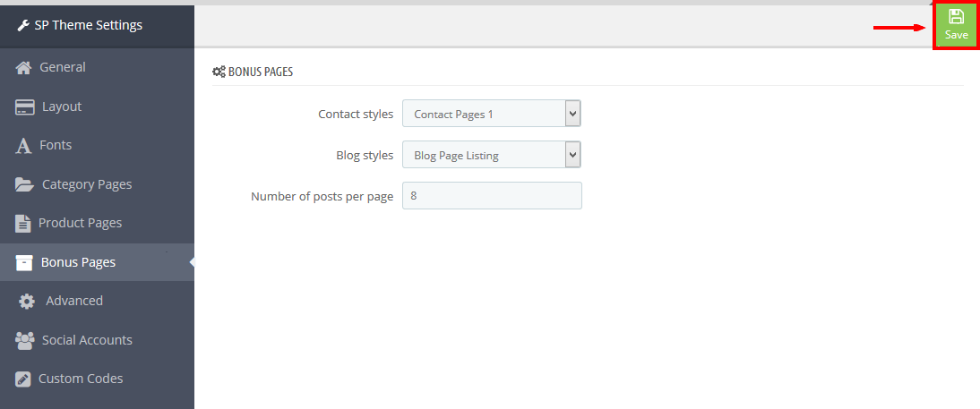The image size is (980, 409).
Task: Select the Fonts letter A icon
Action: click(23, 146)
